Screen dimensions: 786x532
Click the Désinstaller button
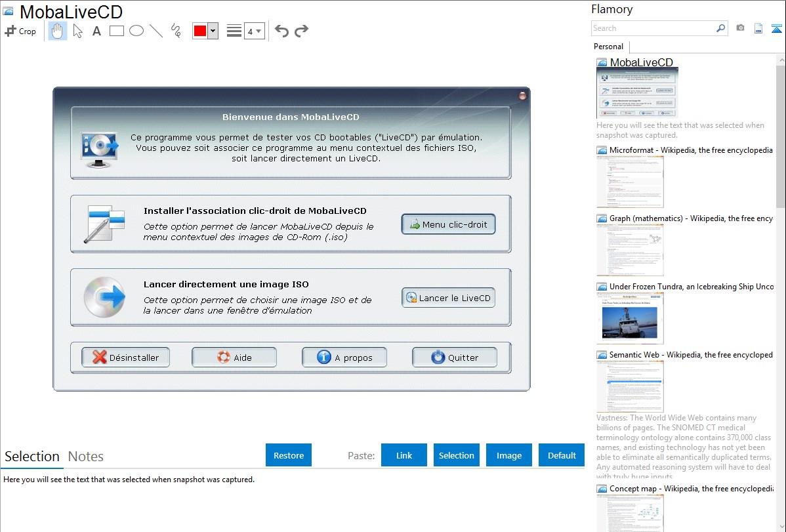[x=125, y=358]
